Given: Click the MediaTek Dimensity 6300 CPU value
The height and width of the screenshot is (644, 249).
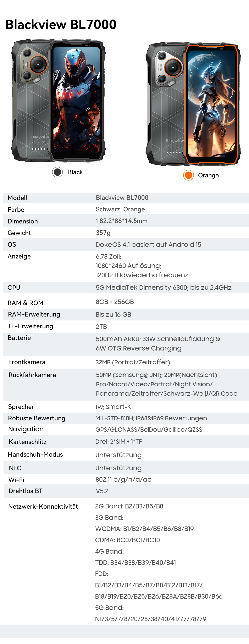Looking at the screenshot, I should click(164, 287).
